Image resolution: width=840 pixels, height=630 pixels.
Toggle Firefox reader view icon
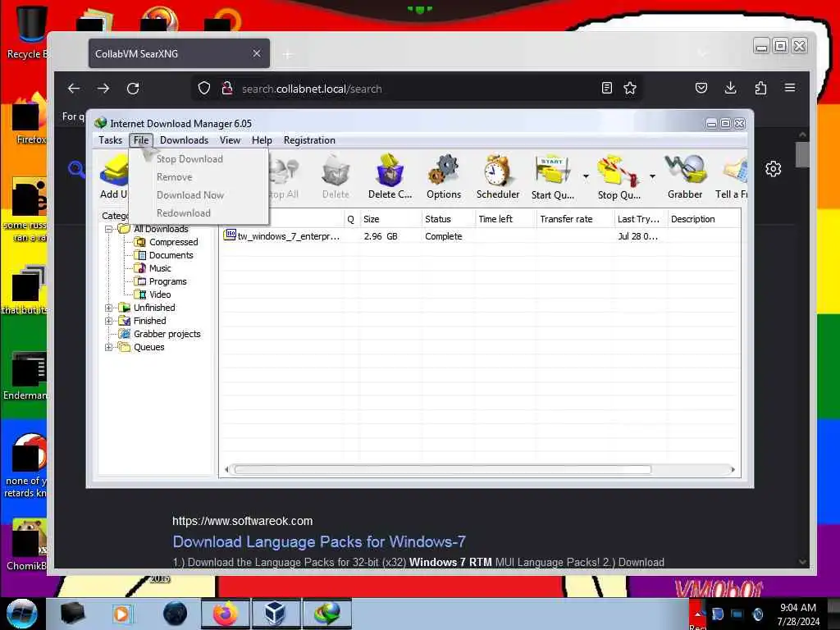click(606, 88)
